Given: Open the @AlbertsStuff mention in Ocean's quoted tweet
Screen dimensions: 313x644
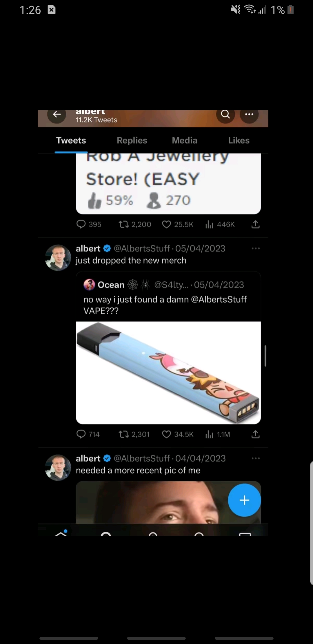Looking at the screenshot, I should pos(219,299).
